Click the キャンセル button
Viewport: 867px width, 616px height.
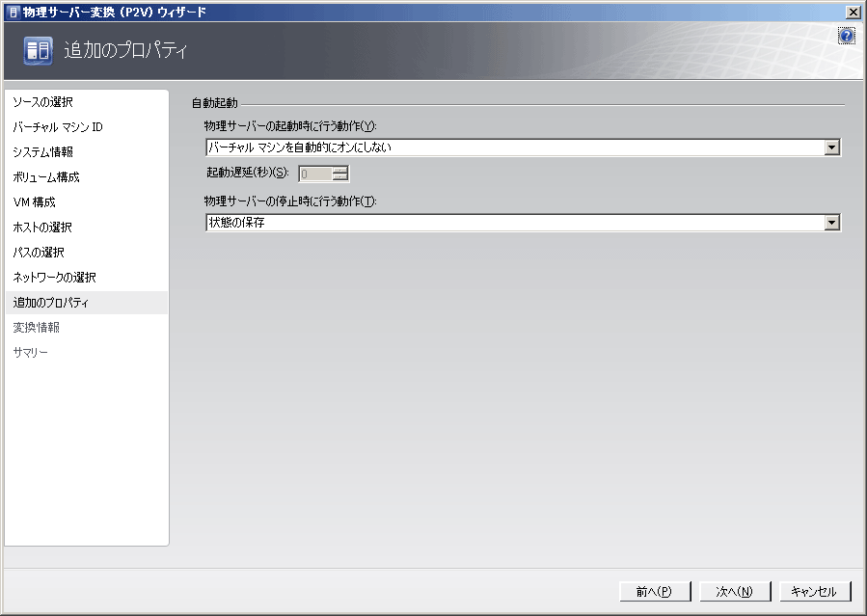coord(814,592)
